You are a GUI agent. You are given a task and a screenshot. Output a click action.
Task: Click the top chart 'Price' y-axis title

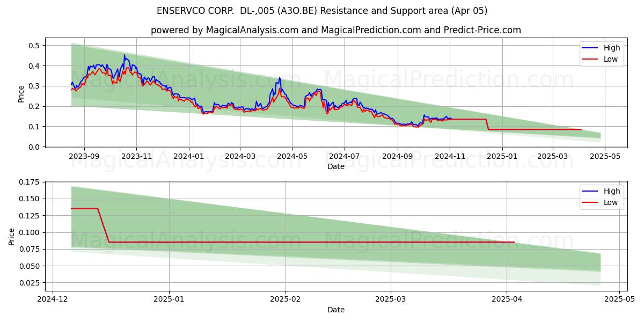tap(21, 94)
